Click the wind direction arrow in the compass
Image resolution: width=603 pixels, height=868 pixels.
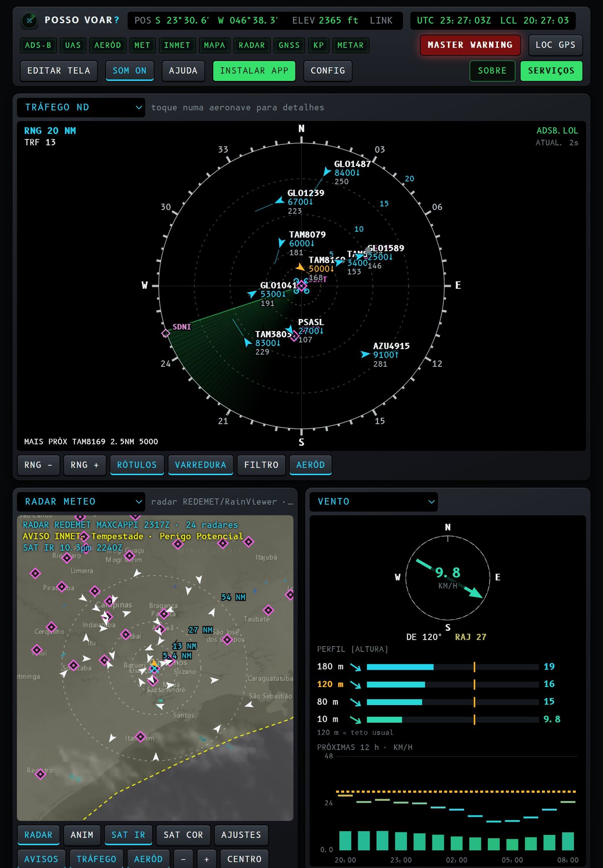[449, 579]
